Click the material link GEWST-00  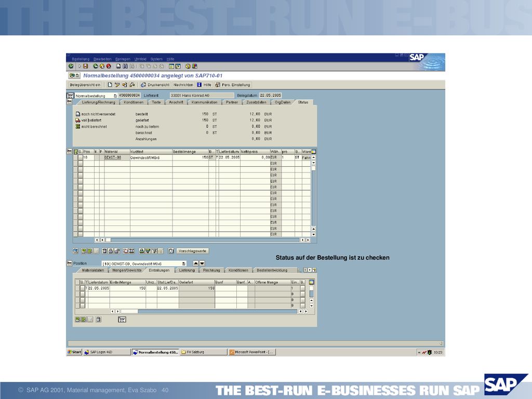click(113, 158)
